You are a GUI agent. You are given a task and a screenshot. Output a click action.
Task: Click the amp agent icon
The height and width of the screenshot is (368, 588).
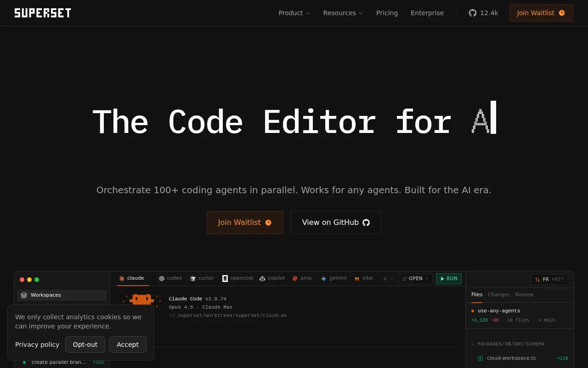[x=295, y=278]
